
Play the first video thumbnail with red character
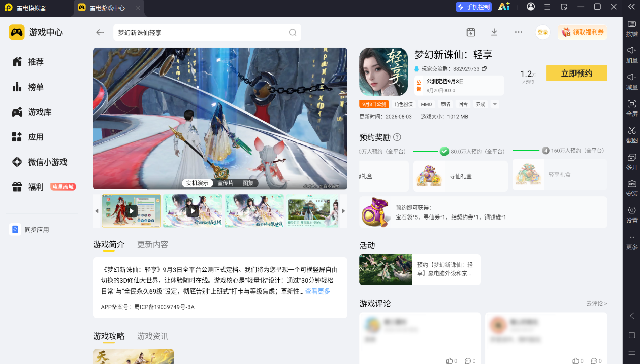pyautogui.click(x=132, y=211)
